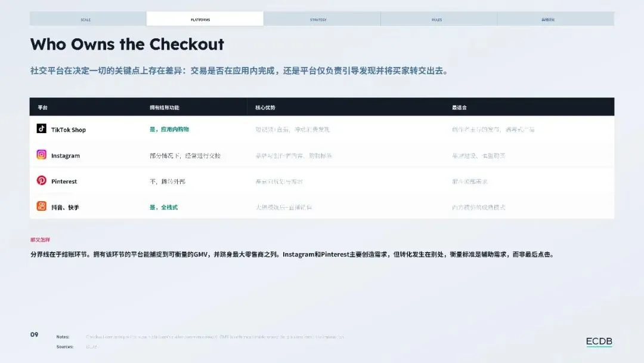This screenshot has width=644, height=363.
Task: Click the '不，跳转外部' cell in Pinterest row
Action: pyautogui.click(x=168, y=181)
